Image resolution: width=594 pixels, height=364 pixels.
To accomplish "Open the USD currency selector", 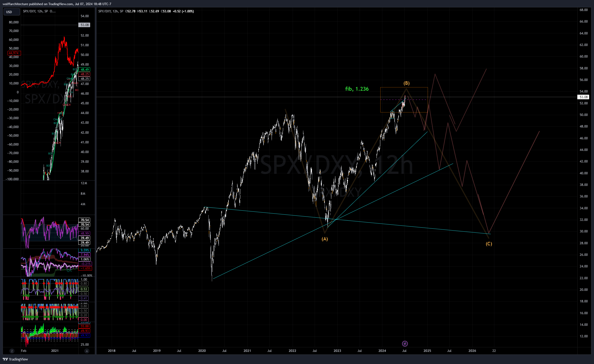I will (12, 12).
